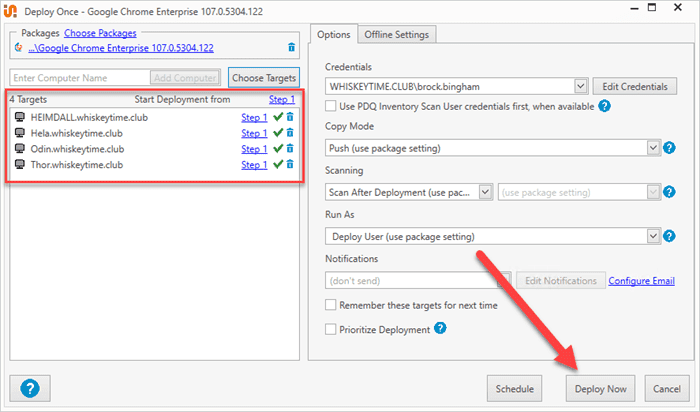This screenshot has width=700, height=412.
Task: Click the Start Deployment from Step 1 header link
Action: tap(282, 99)
